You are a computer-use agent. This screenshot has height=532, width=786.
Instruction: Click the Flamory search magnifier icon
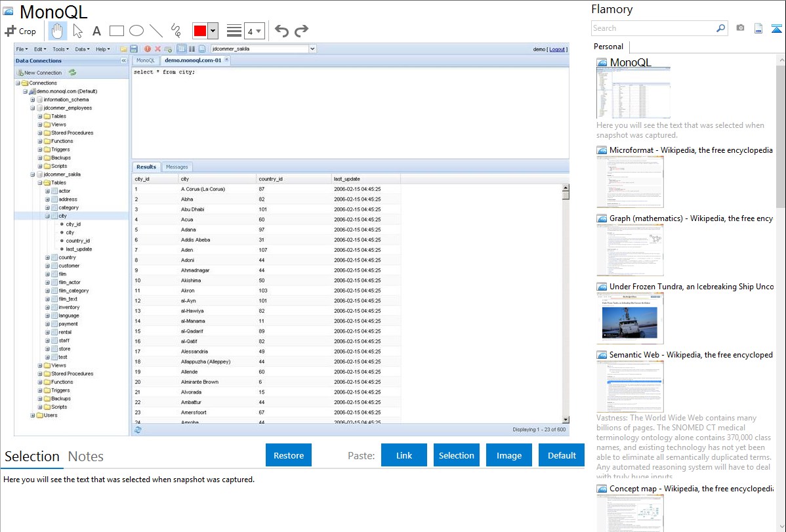pos(720,28)
